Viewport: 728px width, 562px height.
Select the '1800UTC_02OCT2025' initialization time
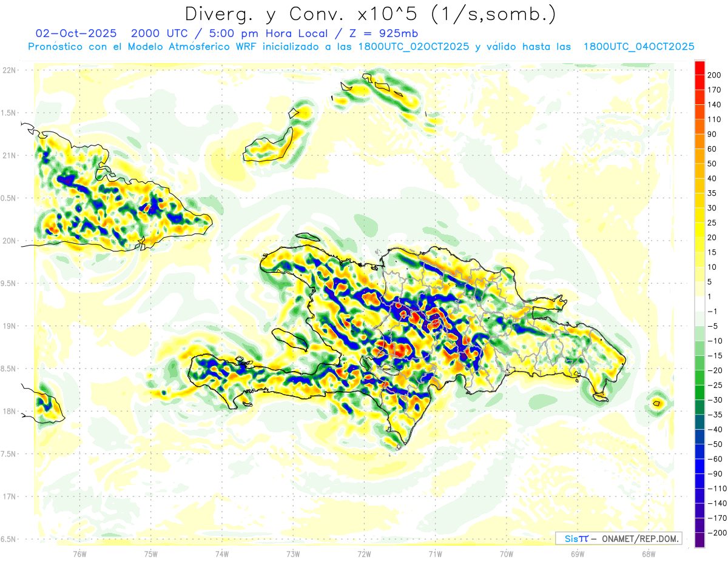413,47
